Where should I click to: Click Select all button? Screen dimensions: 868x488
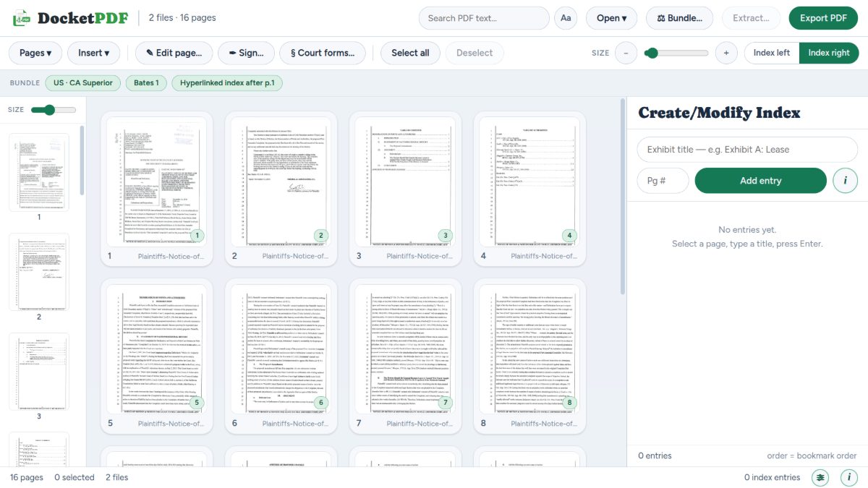click(x=410, y=53)
